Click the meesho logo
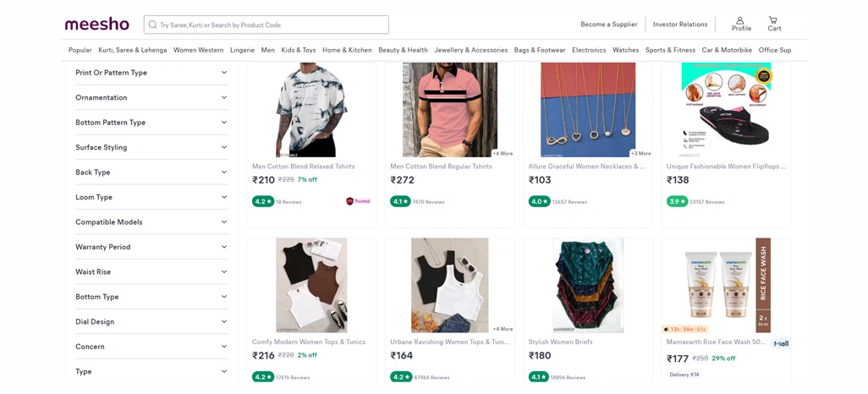Viewport: 868px width, 394px height. 97,25
